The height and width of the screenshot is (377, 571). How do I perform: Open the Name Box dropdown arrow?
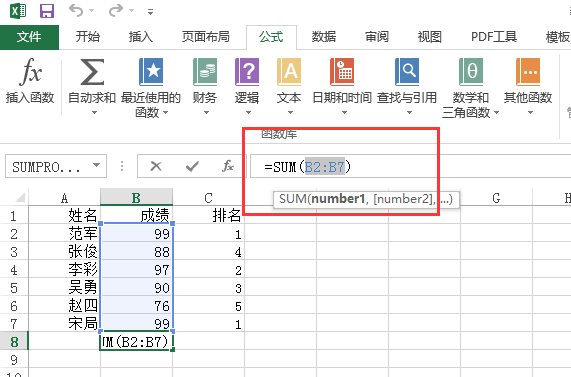(97, 165)
